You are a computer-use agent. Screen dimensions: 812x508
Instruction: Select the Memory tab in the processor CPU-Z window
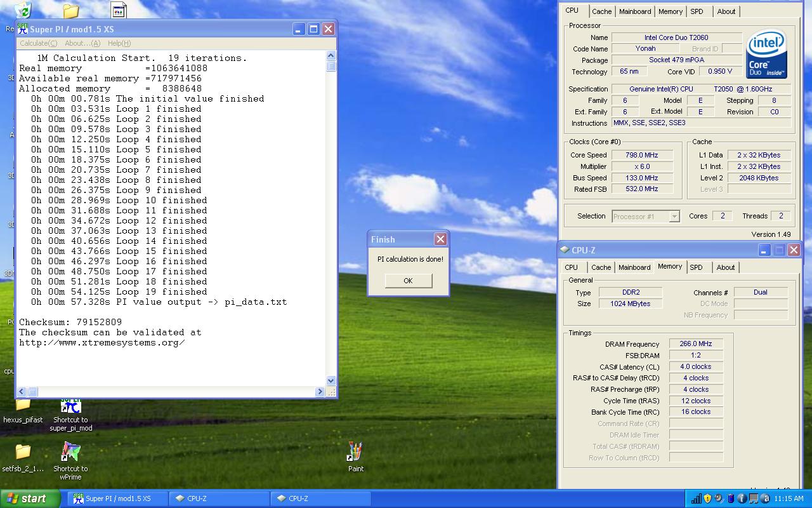[671, 11]
